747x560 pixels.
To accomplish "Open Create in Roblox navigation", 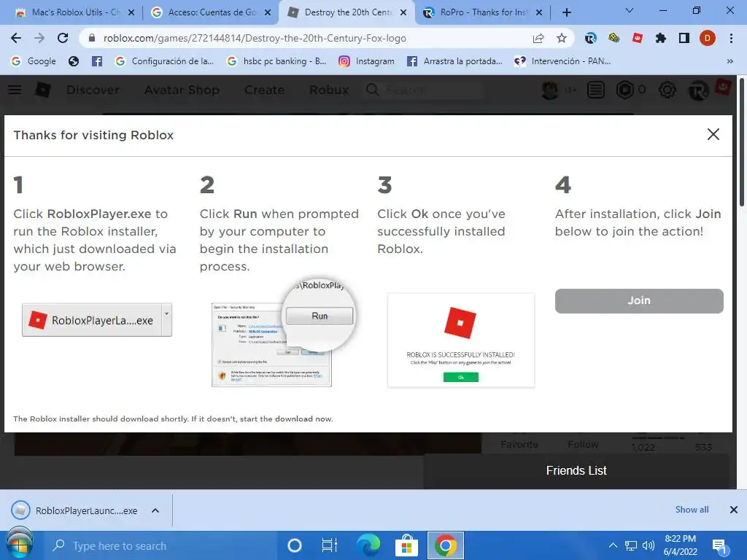I will [x=264, y=90].
